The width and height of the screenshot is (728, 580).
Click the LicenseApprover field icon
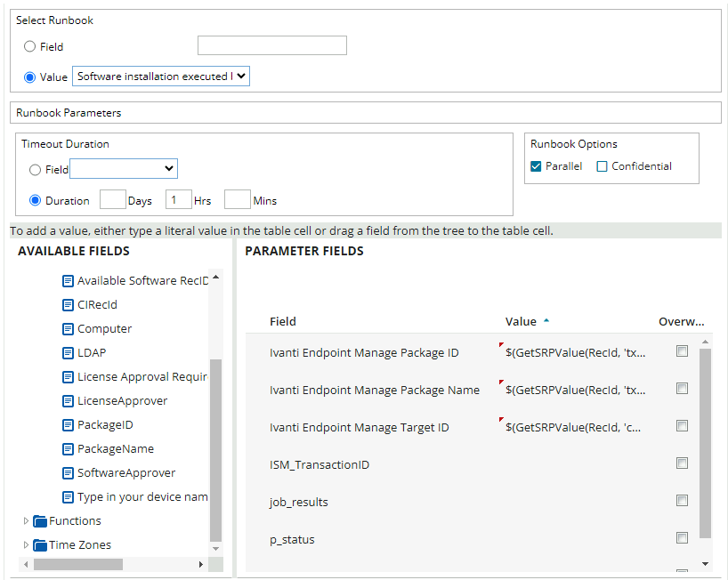click(x=68, y=401)
